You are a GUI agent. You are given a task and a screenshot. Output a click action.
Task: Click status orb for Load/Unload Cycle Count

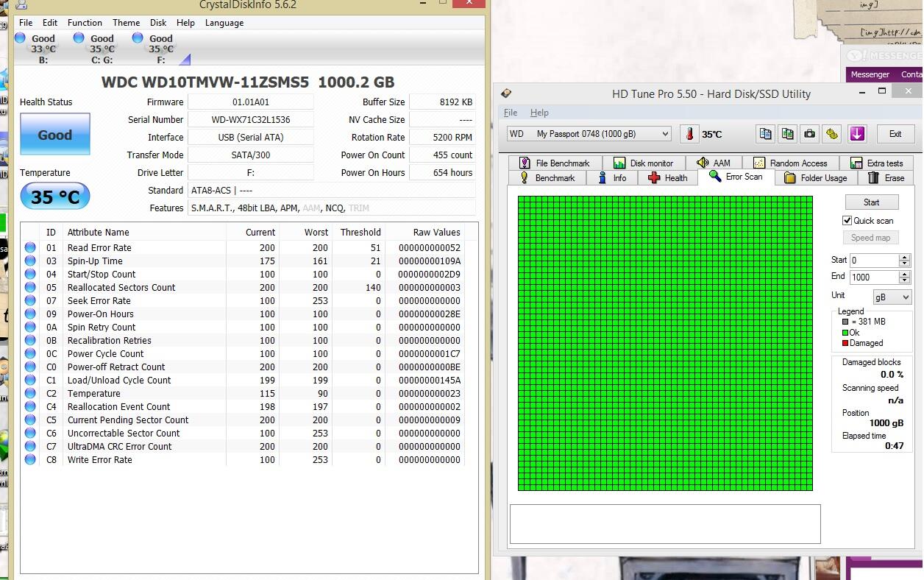pos(30,381)
